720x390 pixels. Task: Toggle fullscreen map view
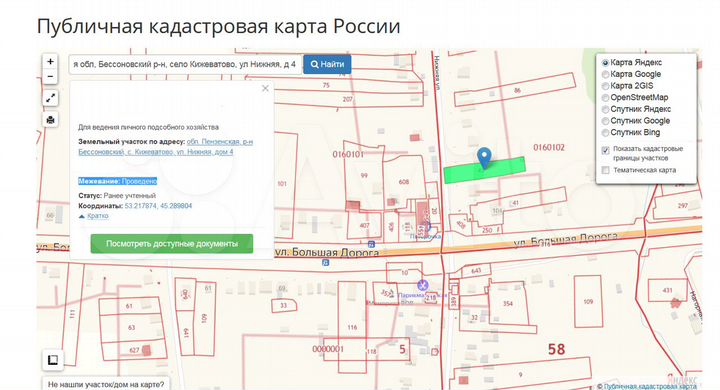50,98
